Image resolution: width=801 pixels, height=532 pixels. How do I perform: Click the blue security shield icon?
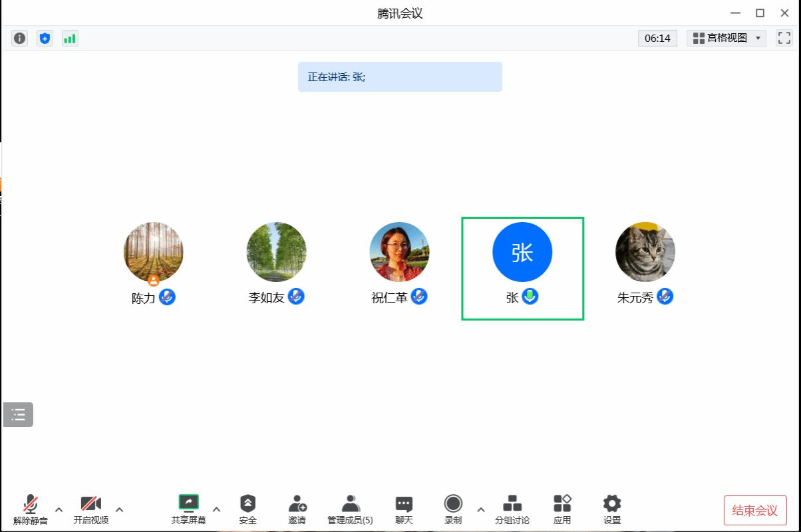[45, 39]
